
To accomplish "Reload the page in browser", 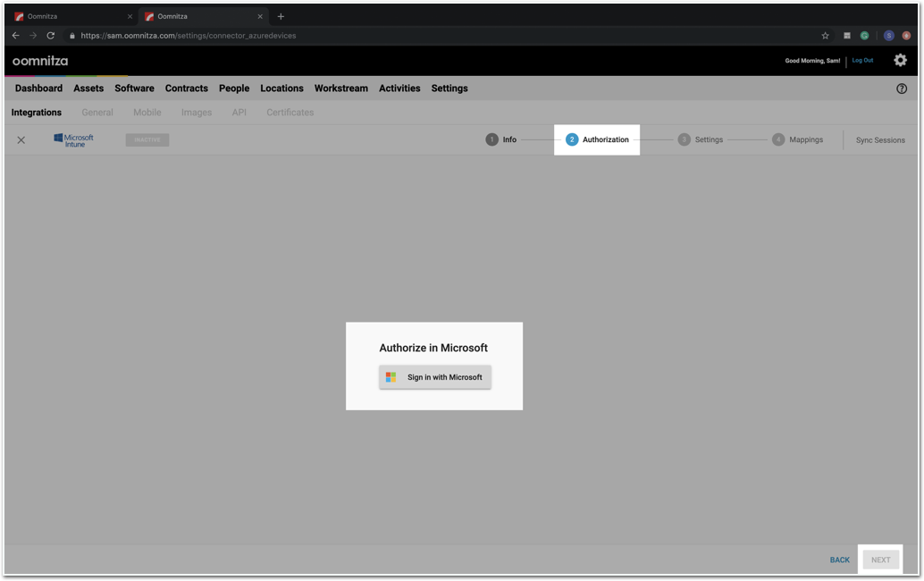I will tap(51, 36).
